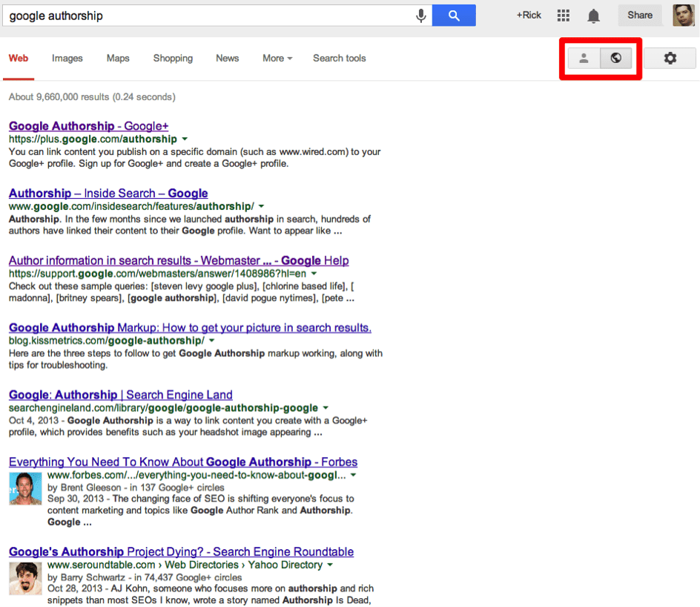Screen dimensions: 700x607
Task: Open Google's Authorship Project Dying? result
Action: tap(181, 551)
